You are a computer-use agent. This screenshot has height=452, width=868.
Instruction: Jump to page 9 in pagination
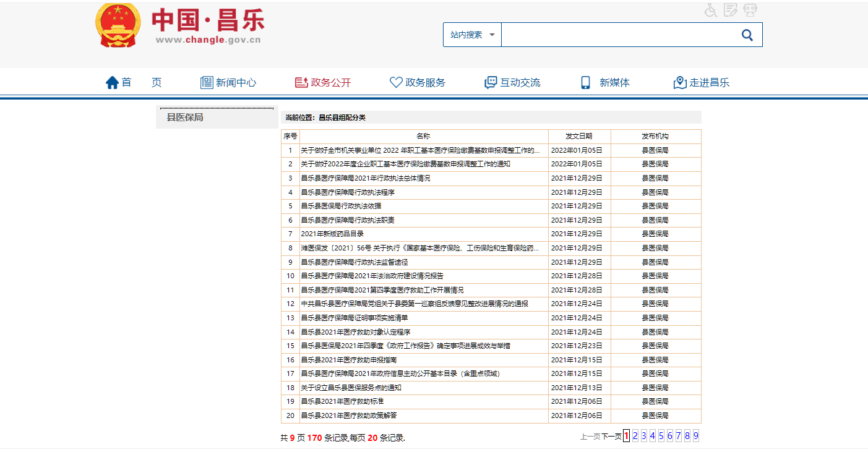point(696,436)
